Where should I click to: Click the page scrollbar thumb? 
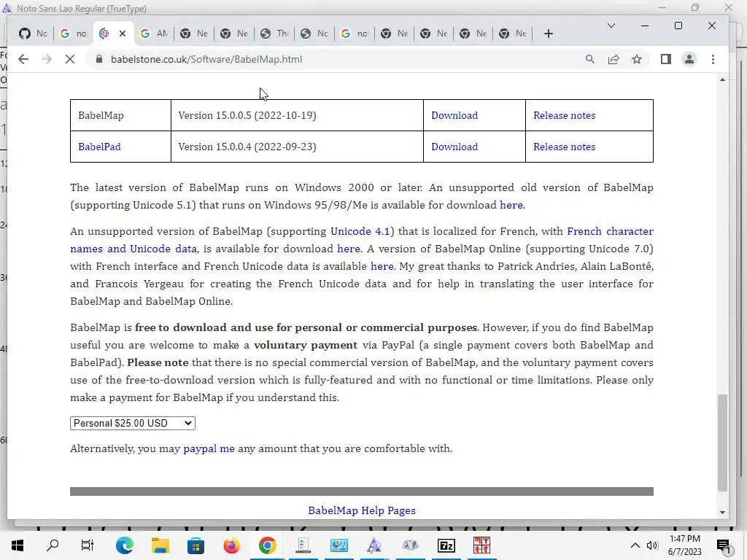pos(722,443)
